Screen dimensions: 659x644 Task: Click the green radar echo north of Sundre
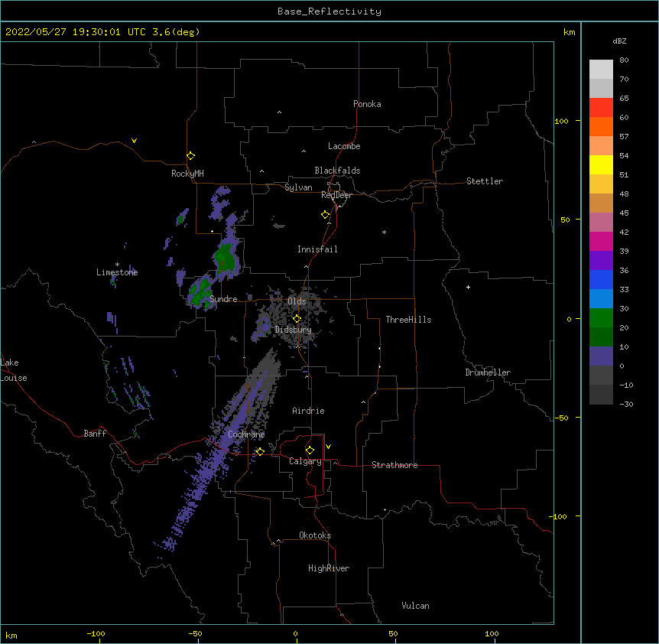(226, 257)
